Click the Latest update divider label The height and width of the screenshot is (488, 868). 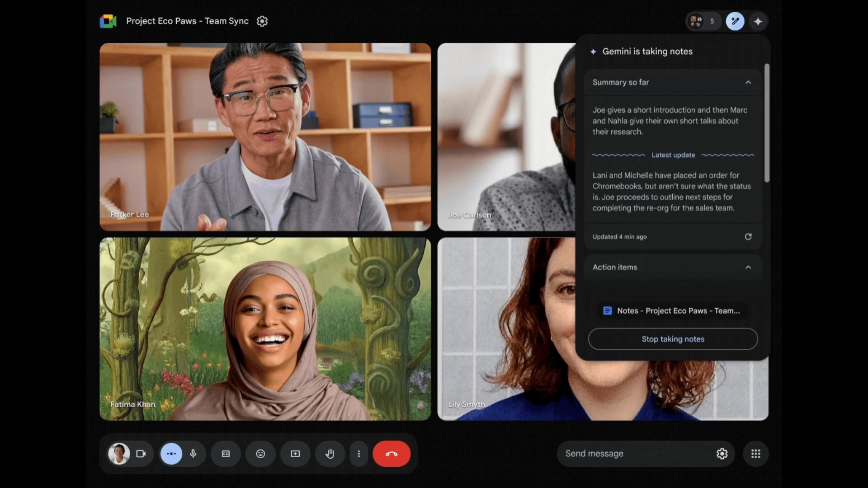673,155
